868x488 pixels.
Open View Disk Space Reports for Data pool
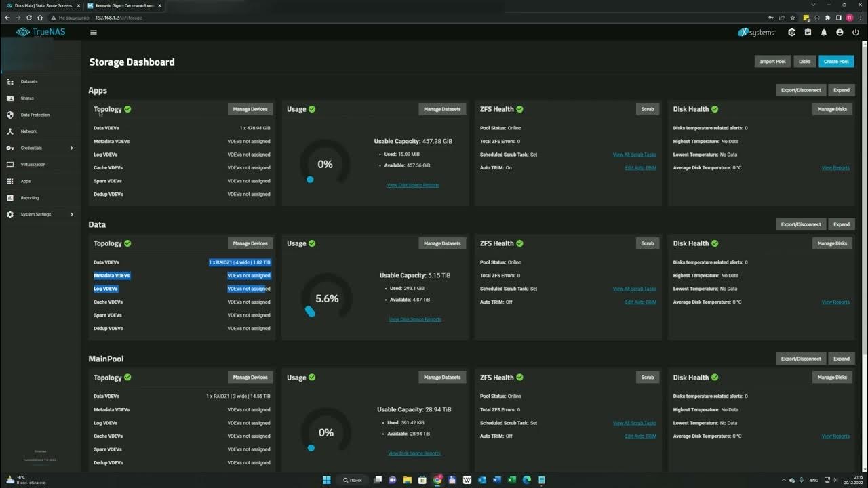[415, 319]
